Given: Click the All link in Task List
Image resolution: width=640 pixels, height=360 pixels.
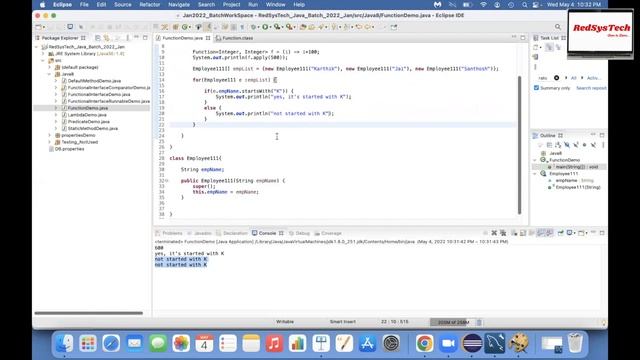Looking at the screenshot, I should pos(573,78).
